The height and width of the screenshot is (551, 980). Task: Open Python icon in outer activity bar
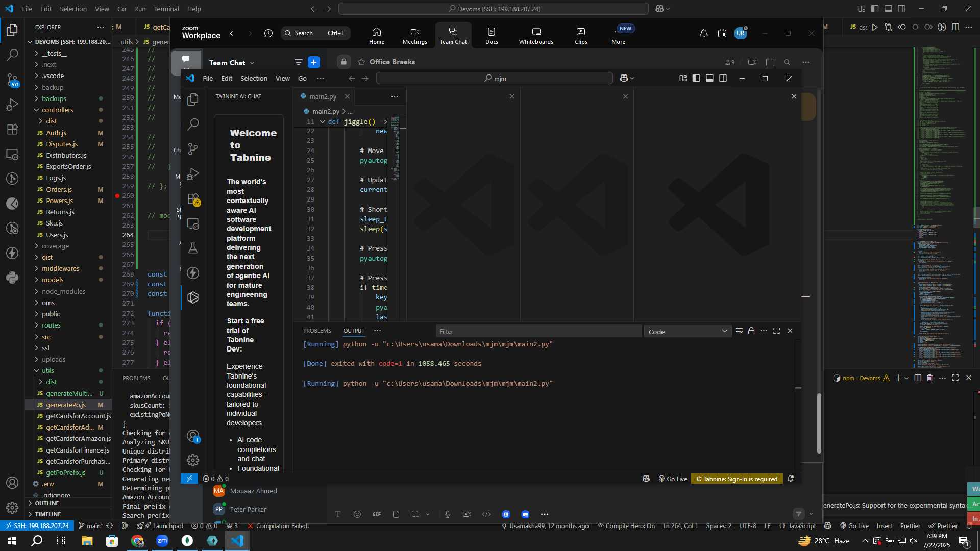[x=12, y=278]
